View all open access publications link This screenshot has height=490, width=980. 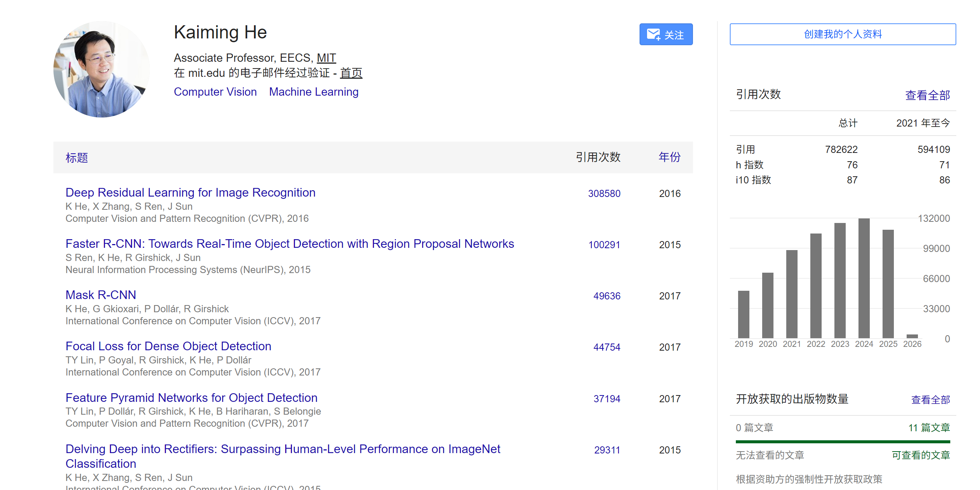tap(930, 399)
